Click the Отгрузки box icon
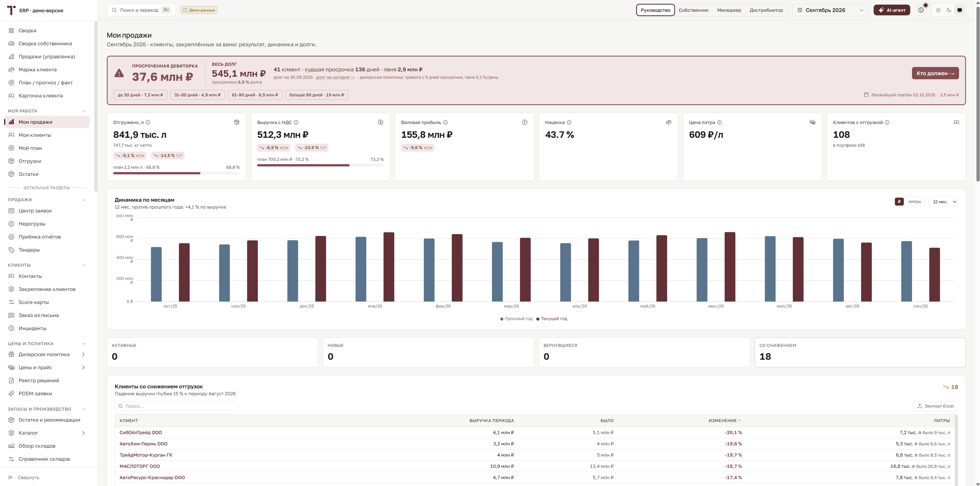 [x=12, y=161]
